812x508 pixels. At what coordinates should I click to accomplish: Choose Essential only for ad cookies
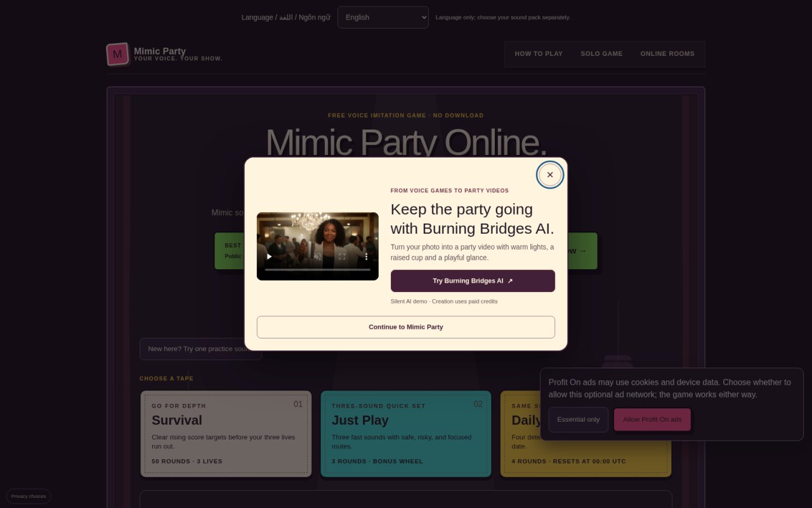point(579,420)
